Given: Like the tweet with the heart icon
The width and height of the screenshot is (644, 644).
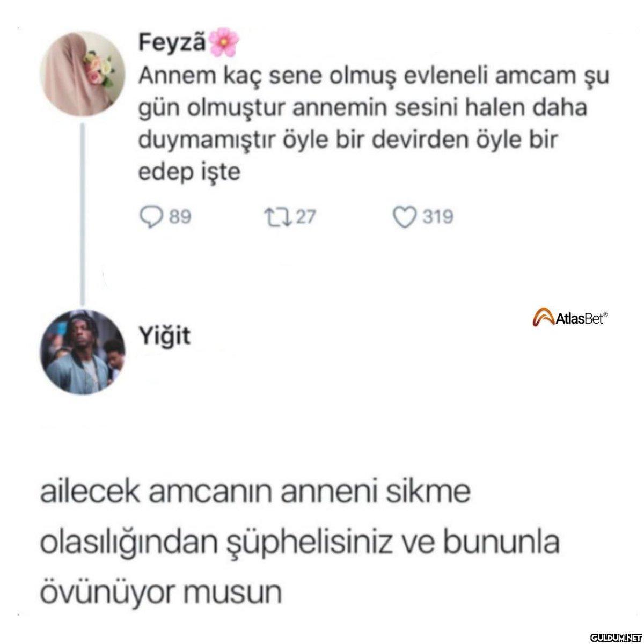Looking at the screenshot, I should click(x=405, y=217).
